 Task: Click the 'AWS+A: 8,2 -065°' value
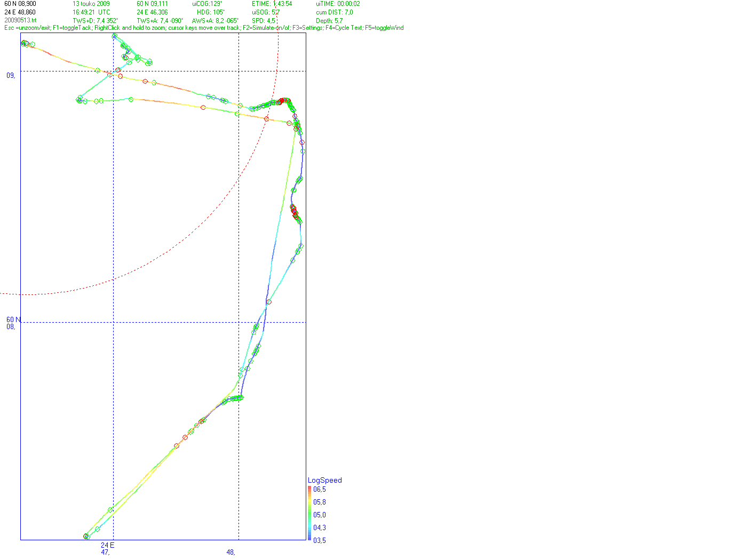(215, 21)
